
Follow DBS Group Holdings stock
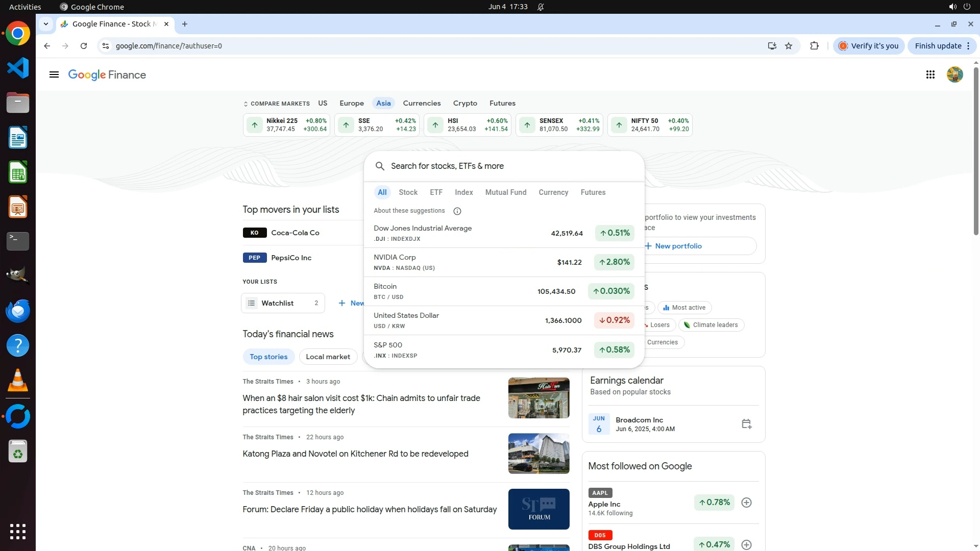coord(746,545)
